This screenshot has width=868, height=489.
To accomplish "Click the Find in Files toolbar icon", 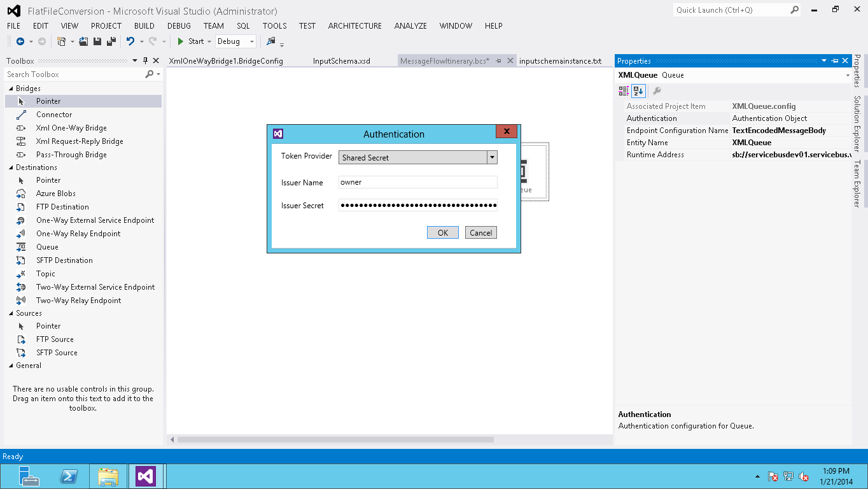I will point(271,41).
